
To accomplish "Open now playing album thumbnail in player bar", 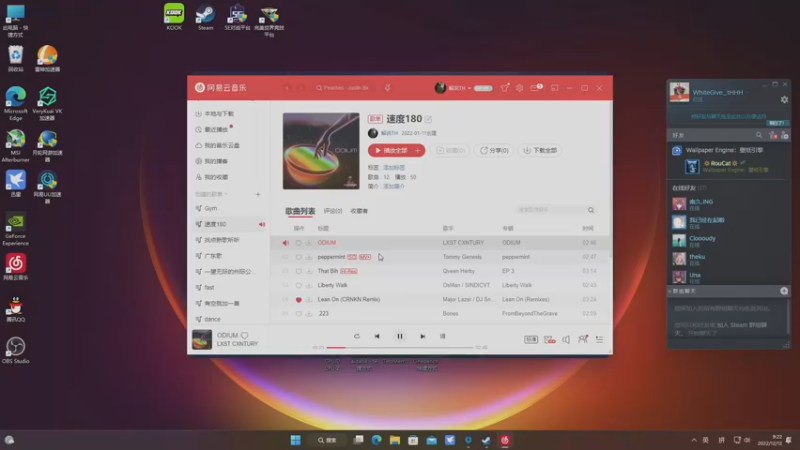I will [202, 339].
